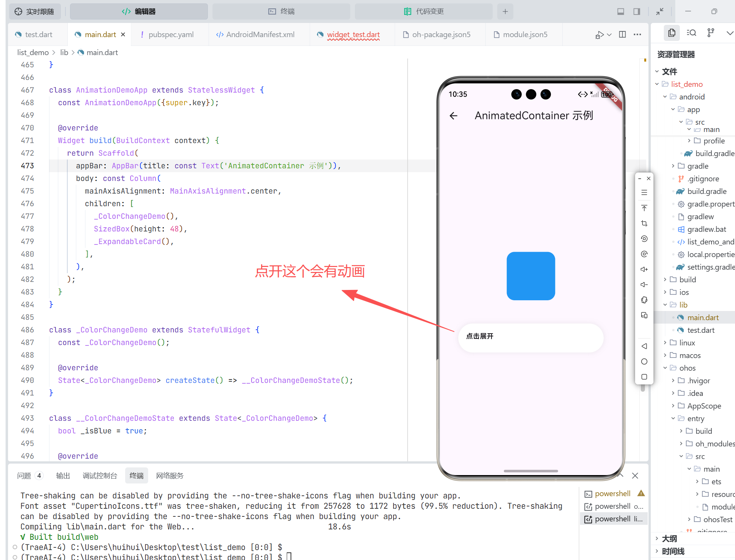Click the split editor icon

point(622,34)
